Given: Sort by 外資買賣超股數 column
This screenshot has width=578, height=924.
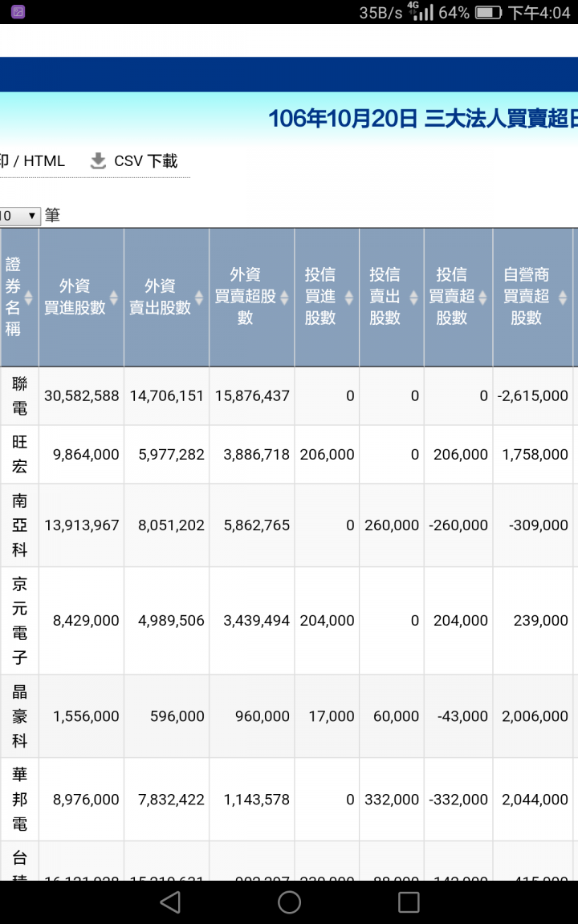Looking at the screenshot, I should 252,297.
